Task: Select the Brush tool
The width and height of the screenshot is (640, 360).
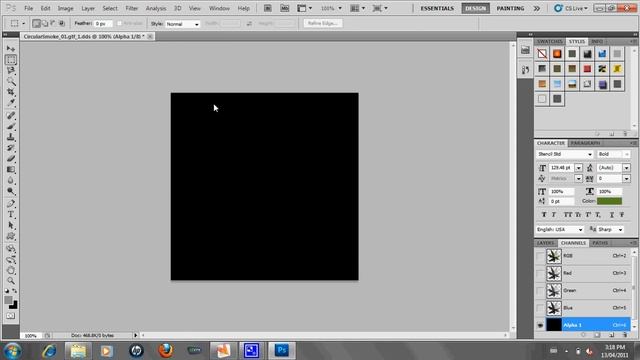Action: (x=11, y=127)
